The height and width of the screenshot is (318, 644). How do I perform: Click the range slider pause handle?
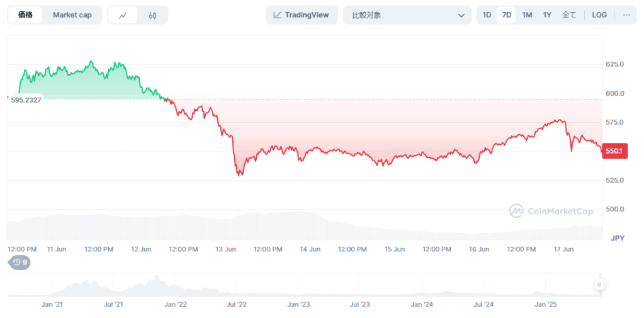599,285
